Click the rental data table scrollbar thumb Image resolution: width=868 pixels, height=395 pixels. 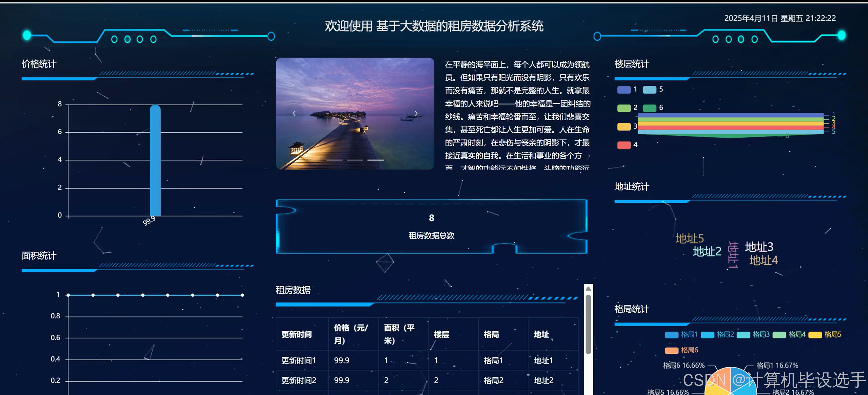pos(588,324)
